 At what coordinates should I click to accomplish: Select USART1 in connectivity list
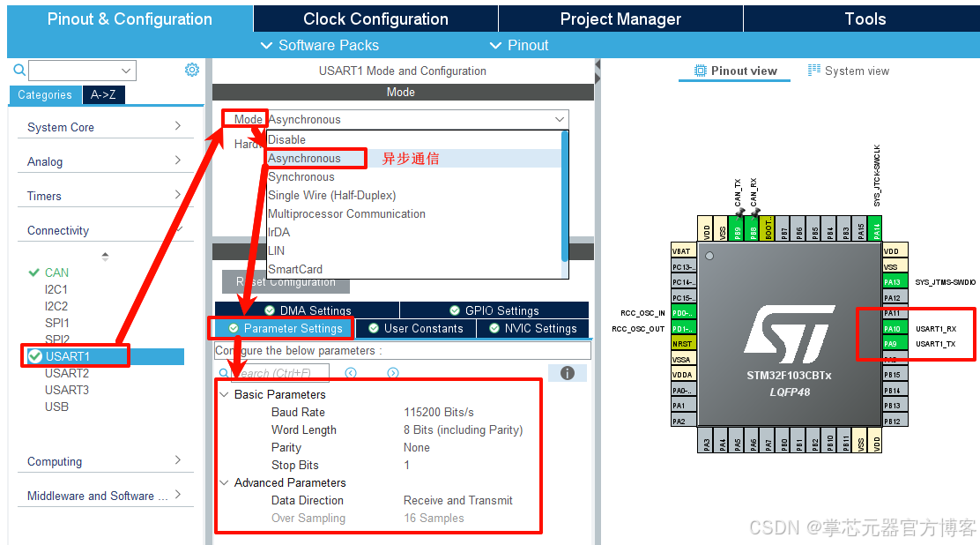pos(105,356)
